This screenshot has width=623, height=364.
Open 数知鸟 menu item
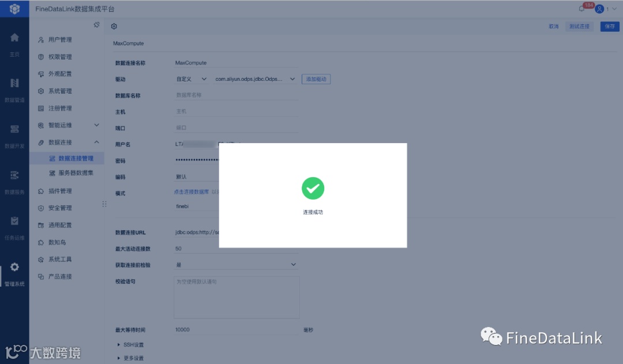(57, 242)
